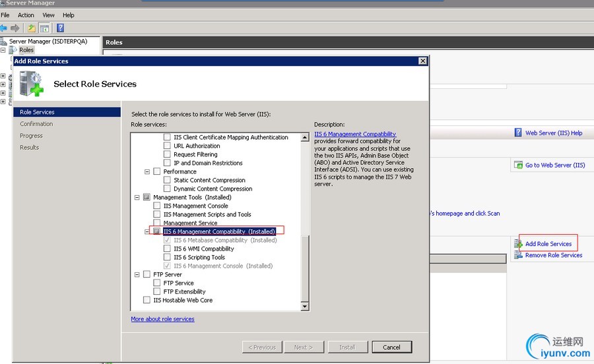Click the Cancel button

(391, 347)
